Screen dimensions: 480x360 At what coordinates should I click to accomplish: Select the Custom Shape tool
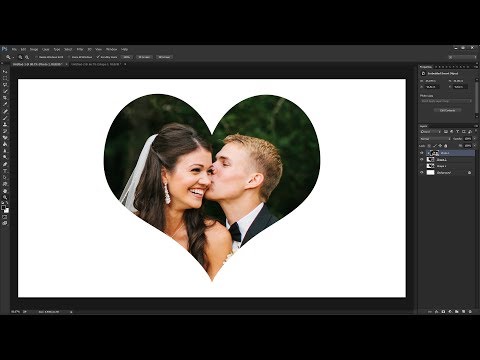5,184
